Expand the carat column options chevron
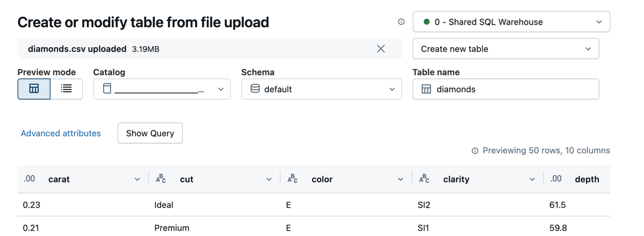The height and width of the screenshot is (236, 644). point(137,179)
